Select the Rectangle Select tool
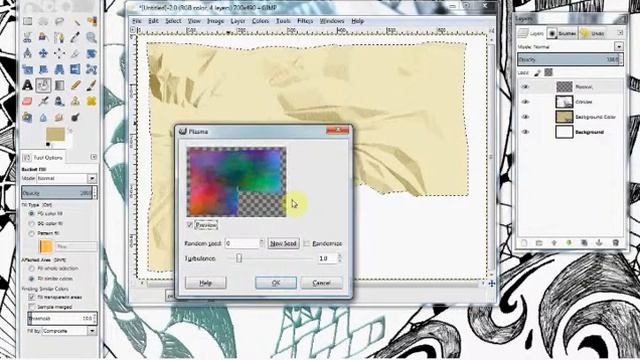 click(x=27, y=21)
